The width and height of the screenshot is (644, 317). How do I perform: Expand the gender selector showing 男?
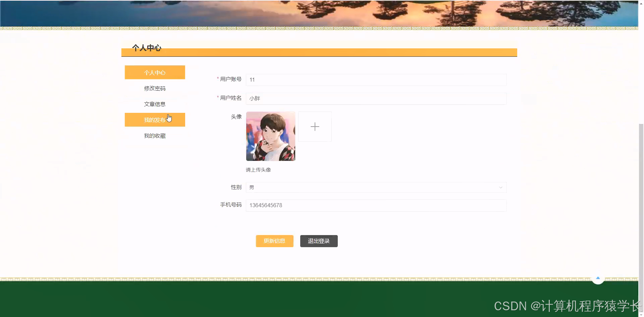point(376,187)
